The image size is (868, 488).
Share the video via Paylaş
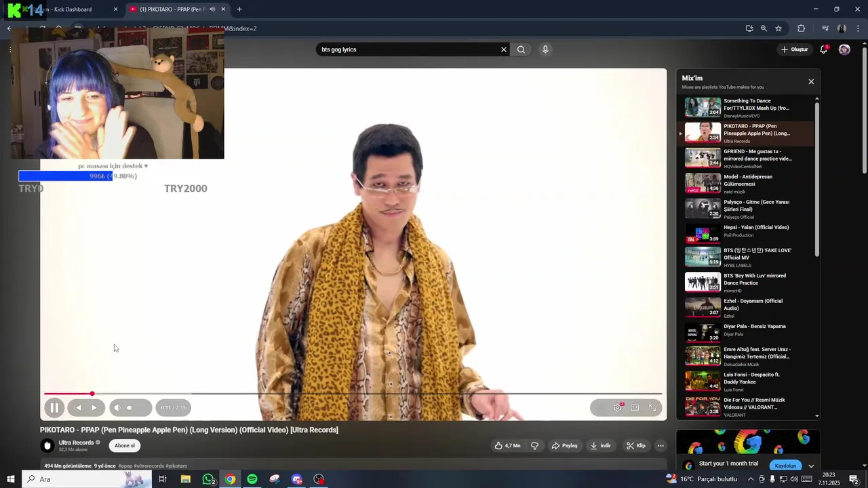[564, 445]
